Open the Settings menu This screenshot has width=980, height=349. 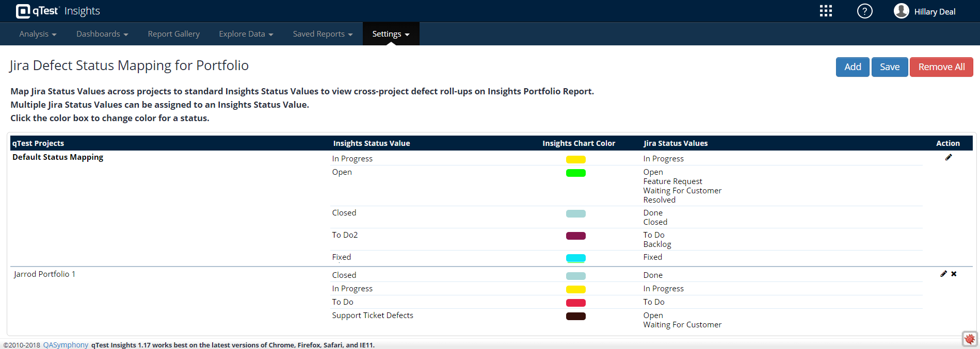pos(391,34)
